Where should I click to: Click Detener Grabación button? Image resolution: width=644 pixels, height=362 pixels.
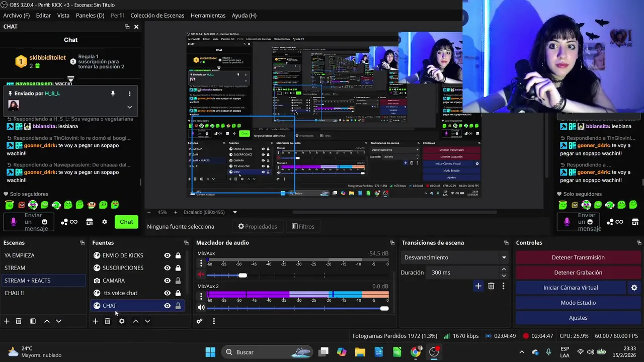click(578, 273)
